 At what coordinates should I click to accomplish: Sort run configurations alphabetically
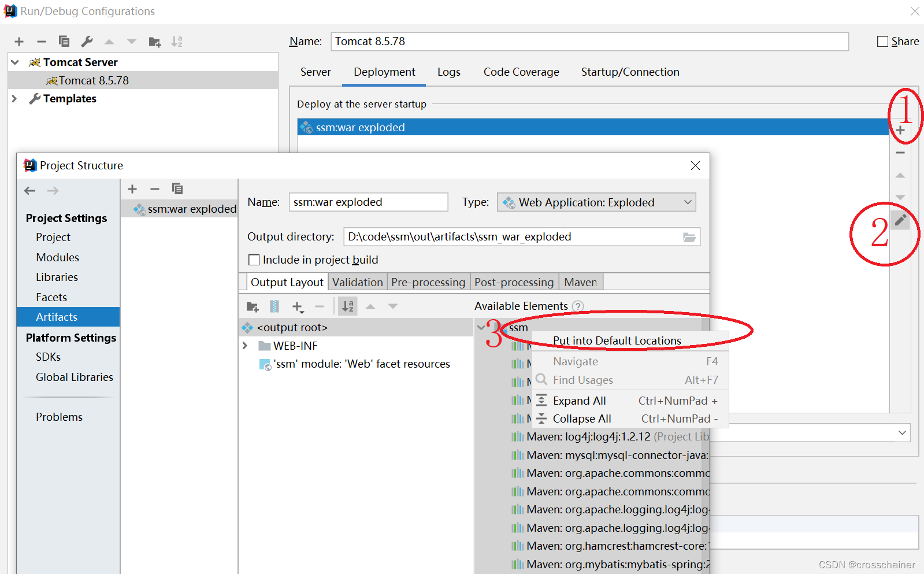point(177,42)
